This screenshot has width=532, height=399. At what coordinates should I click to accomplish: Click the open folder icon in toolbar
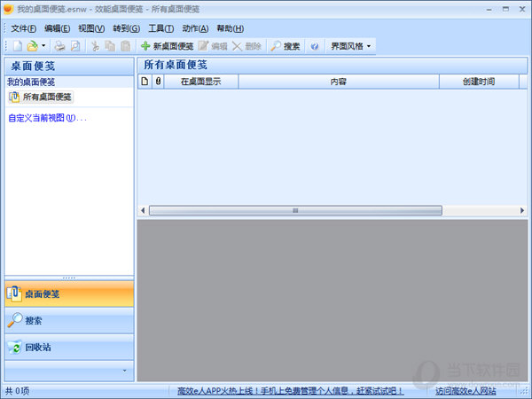[32, 45]
